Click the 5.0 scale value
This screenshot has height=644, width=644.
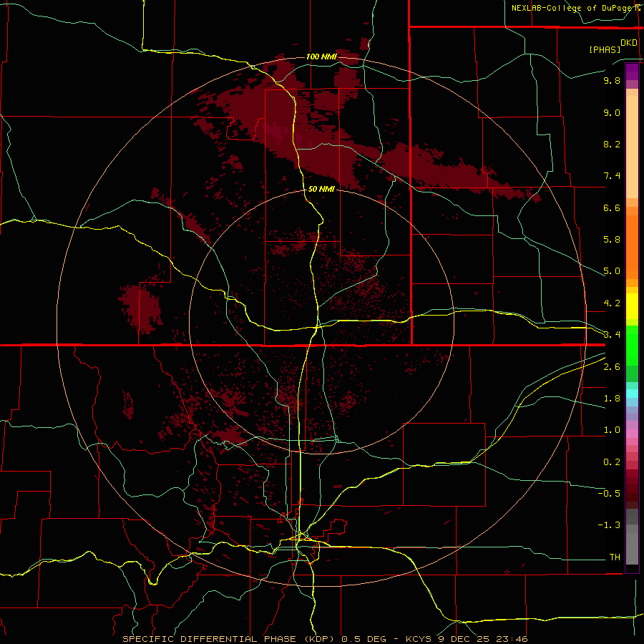612,271
